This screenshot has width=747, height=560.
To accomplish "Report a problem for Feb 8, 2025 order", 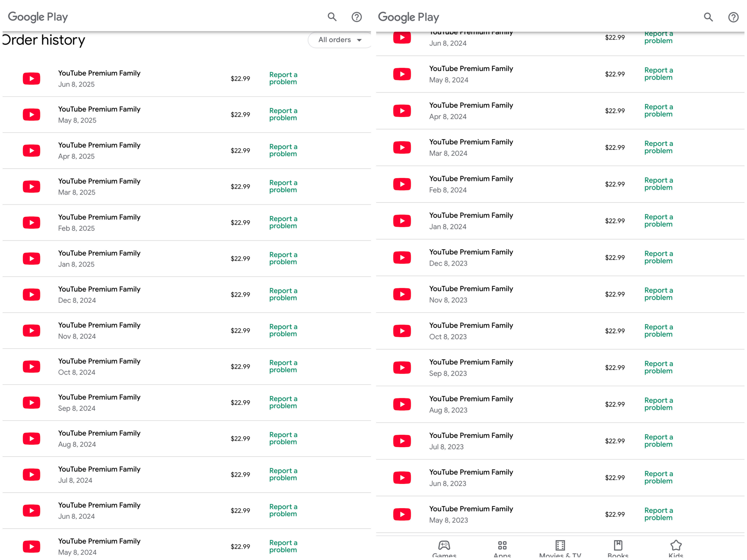I will click(x=283, y=222).
